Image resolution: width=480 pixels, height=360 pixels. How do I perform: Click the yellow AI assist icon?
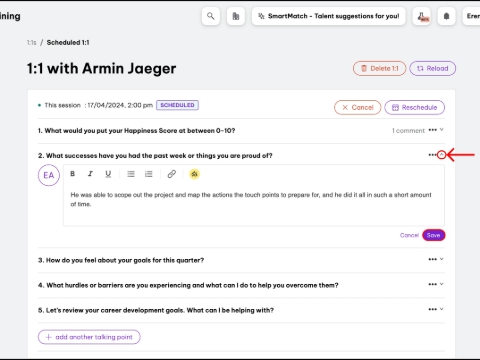pos(195,174)
